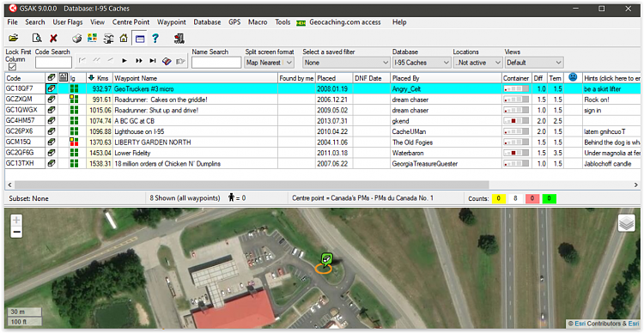Click the exit door toolbar icon
This screenshot has width=644, height=333.
click(x=179, y=39)
